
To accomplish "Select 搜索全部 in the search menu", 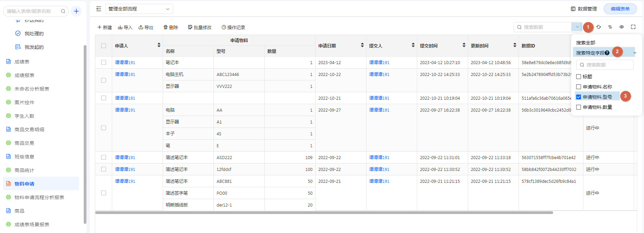I will coord(586,43).
